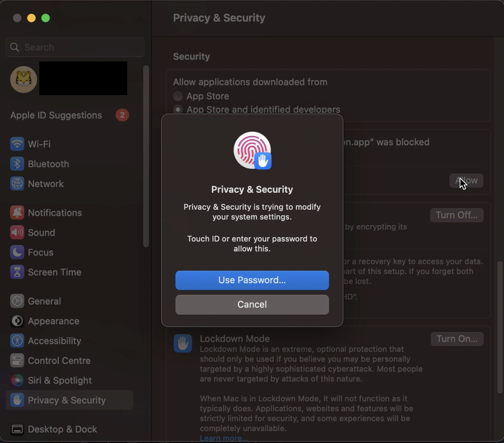Open the Desktop & Dock icon

click(x=17, y=429)
